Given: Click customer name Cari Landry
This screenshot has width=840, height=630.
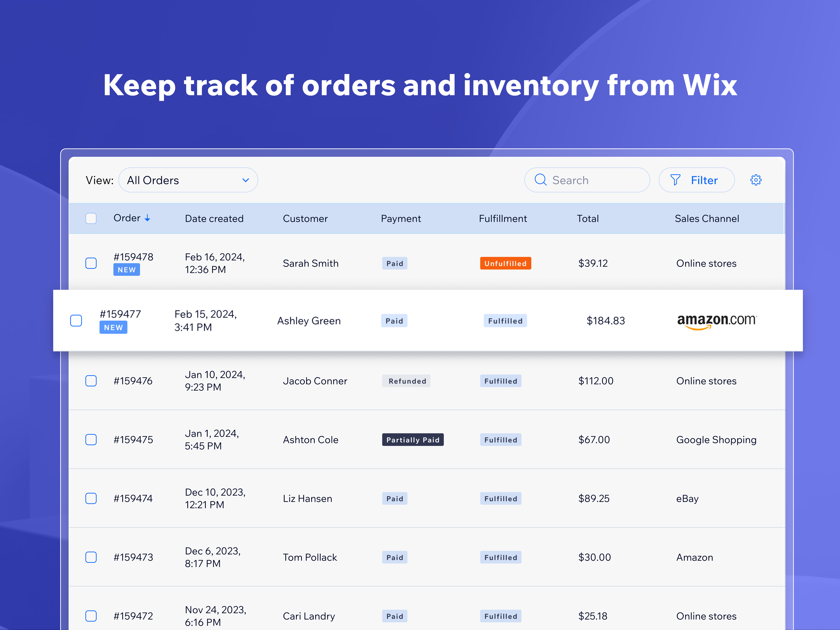Looking at the screenshot, I should click(x=309, y=616).
